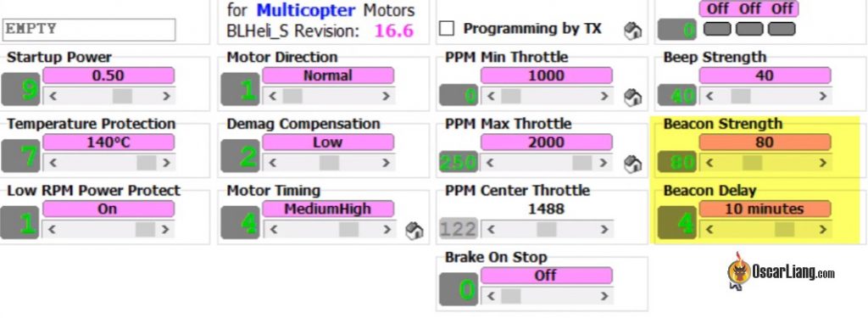Click PPM Center Throttle right arrow

[x=604, y=229]
